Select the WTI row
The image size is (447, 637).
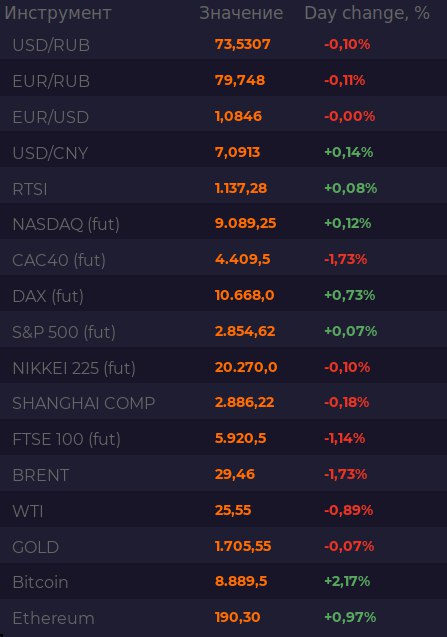tap(224, 510)
